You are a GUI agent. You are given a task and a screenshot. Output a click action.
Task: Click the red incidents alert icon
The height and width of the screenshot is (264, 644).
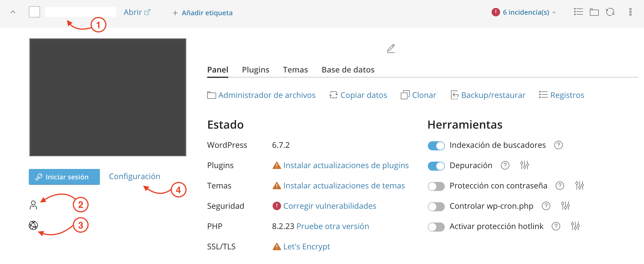pyautogui.click(x=496, y=12)
